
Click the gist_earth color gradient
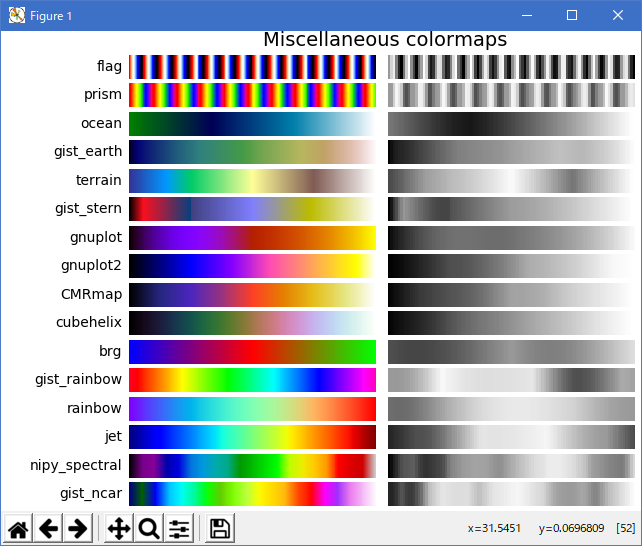(x=253, y=152)
